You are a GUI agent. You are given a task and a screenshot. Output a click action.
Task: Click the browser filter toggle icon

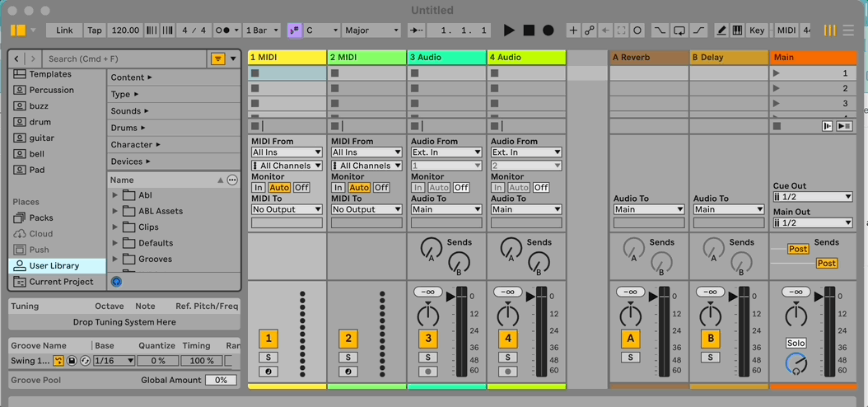tap(217, 58)
